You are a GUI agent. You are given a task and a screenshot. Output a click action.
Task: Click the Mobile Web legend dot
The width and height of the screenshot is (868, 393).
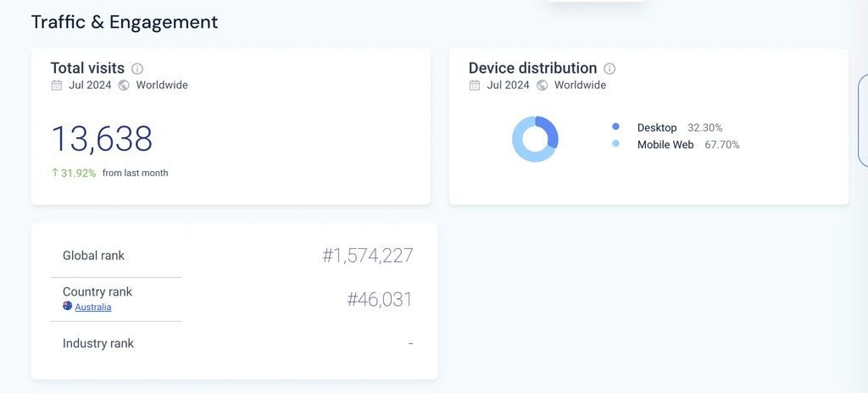(x=615, y=144)
